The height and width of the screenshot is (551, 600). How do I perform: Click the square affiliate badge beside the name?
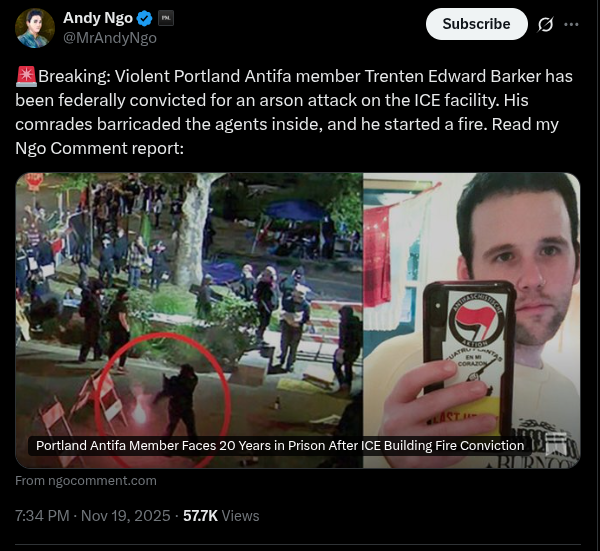pos(166,18)
